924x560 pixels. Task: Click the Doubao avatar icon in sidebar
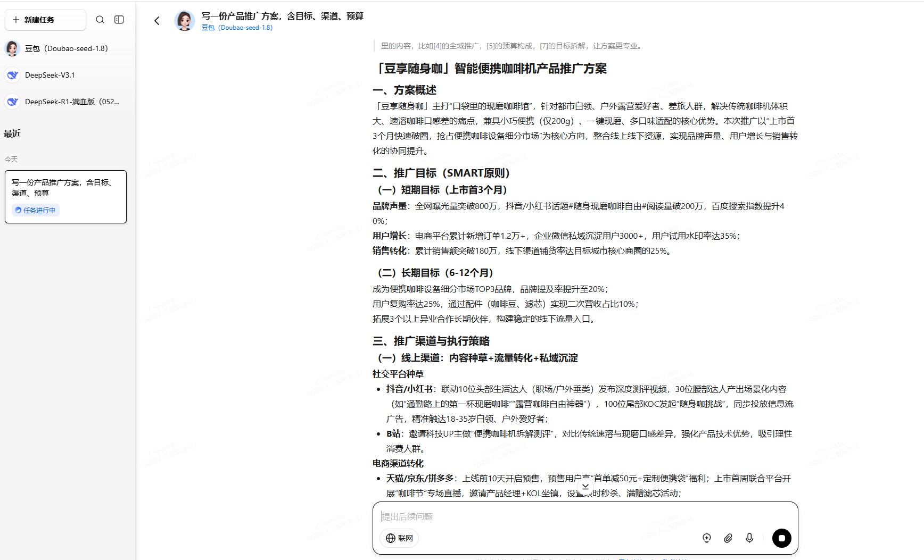tap(13, 48)
